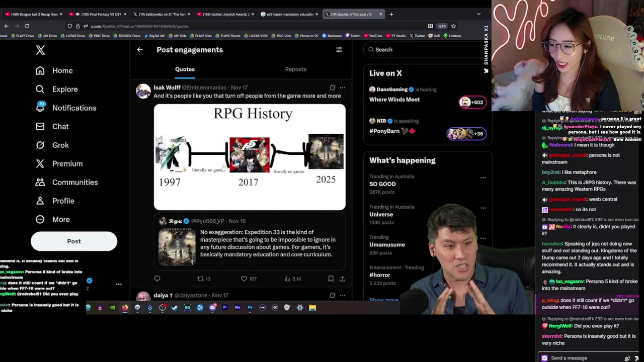Go to Home in X sidebar
Screen dimensions: 644x362
(54, 70)
